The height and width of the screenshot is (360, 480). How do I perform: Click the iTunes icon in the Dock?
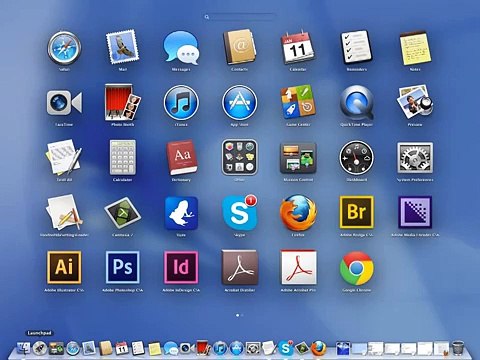[x=220, y=348]
